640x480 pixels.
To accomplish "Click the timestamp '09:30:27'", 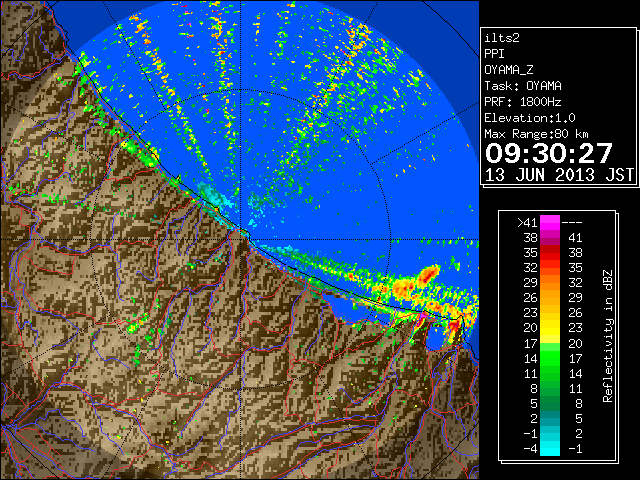I will 549,153.
